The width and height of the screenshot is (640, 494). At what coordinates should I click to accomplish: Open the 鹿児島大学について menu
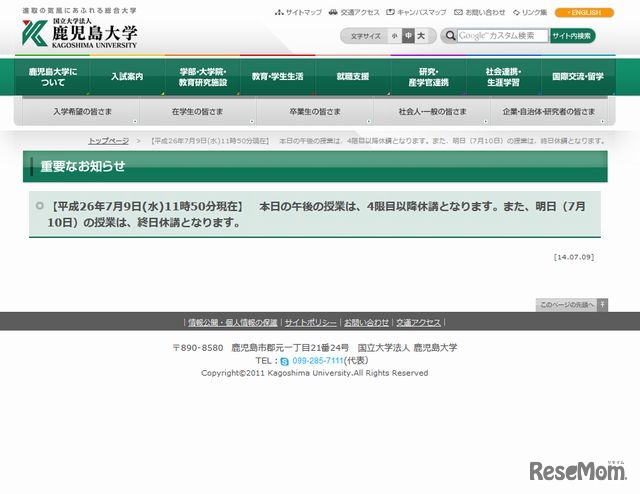[x=52, y=77]
